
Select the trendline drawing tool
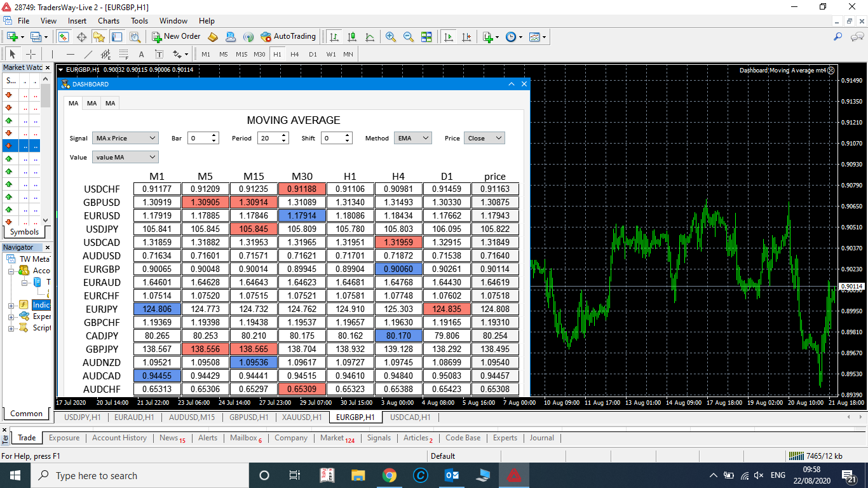pyautogui.click(x=88, y=55)
